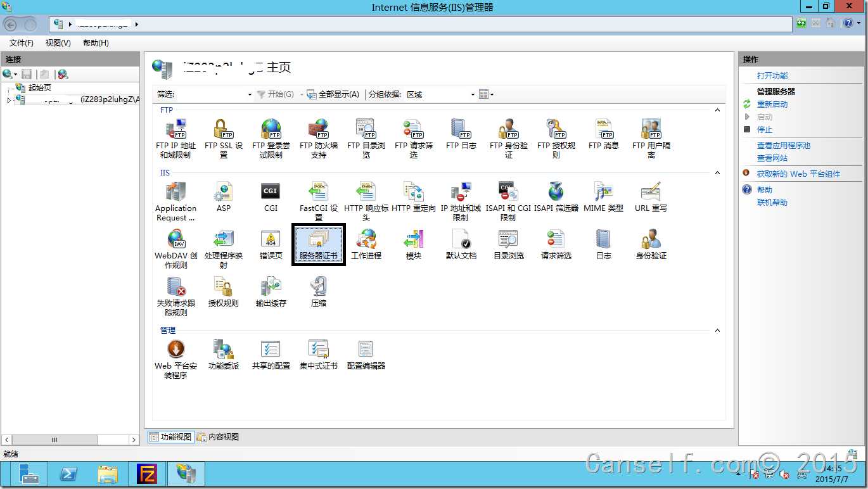Click 获取新的 Web 平台组件 link

pyautogui.click(x=798, y=174)
